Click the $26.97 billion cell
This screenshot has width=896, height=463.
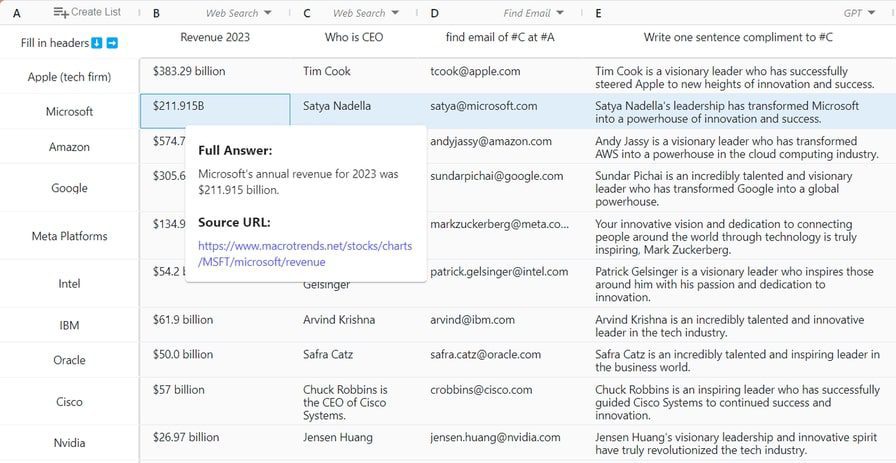click(x=215, y=442)
